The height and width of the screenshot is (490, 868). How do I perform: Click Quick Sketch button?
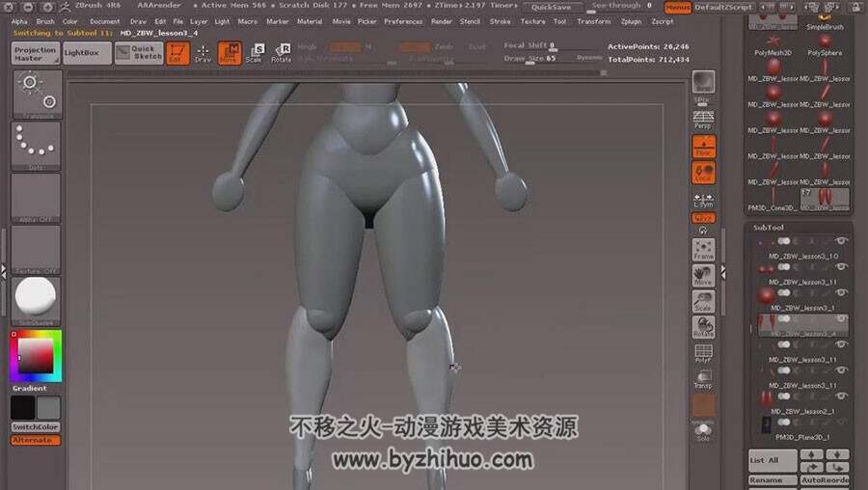[139, 53]
